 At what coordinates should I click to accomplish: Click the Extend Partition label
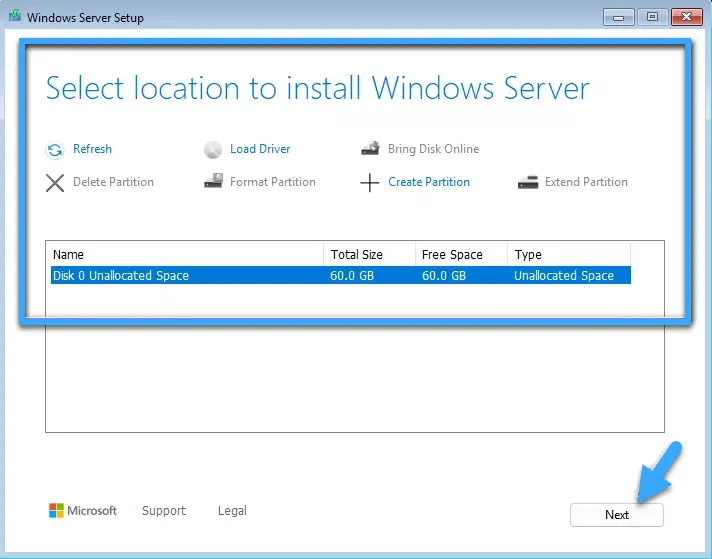586,182
